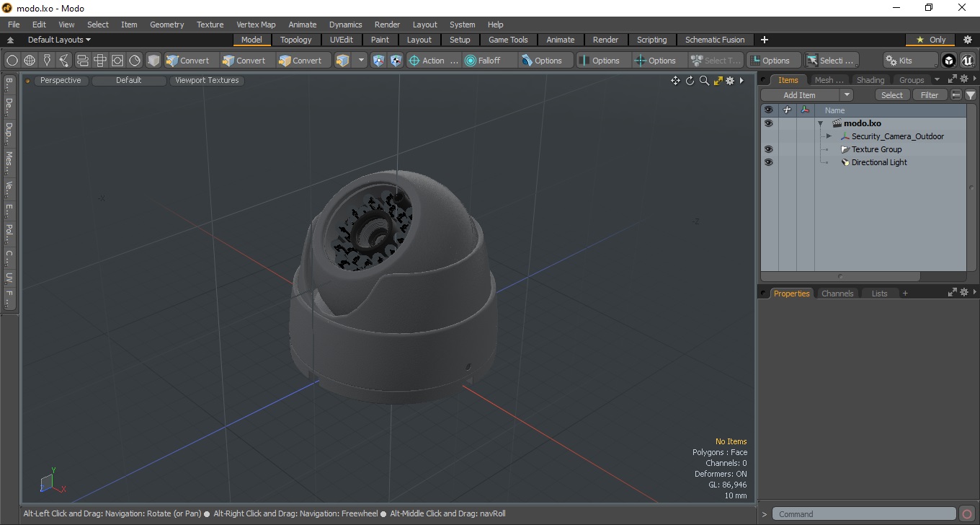Click the viewport pan move icon

(x=675, y=81)
